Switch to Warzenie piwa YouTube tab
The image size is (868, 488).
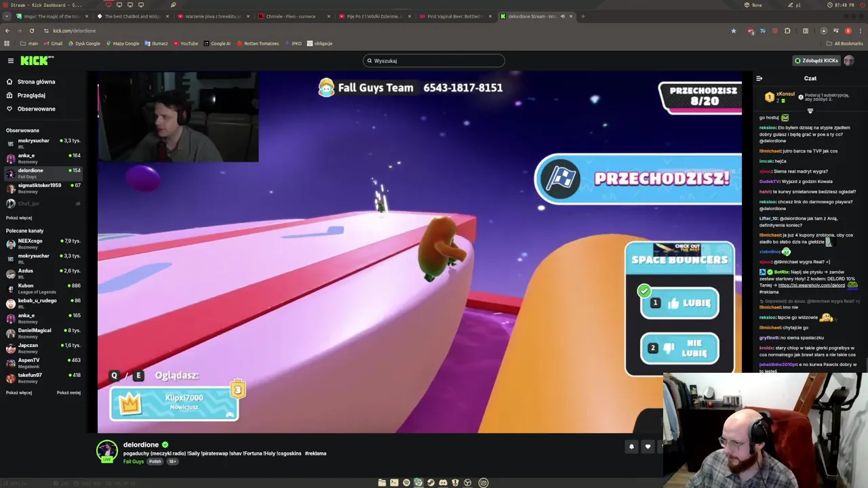[x=212, y=16]
